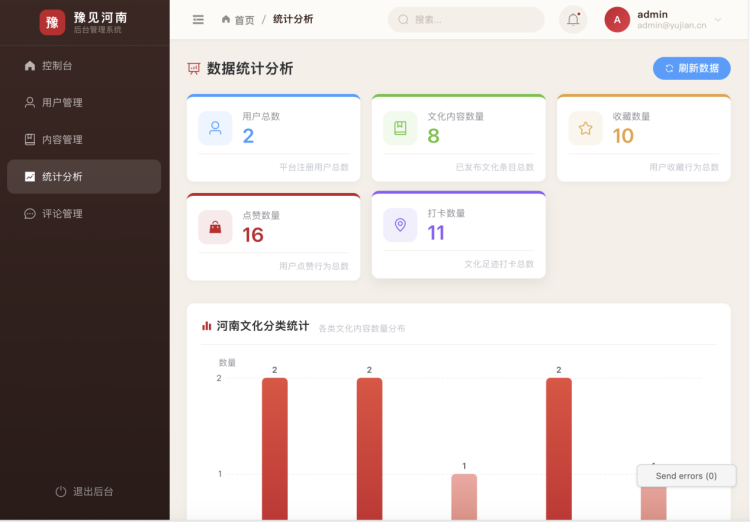This screenshot has width=750, height=522.
Task: Click Send errors (0) button
Action: click(686, 476)
